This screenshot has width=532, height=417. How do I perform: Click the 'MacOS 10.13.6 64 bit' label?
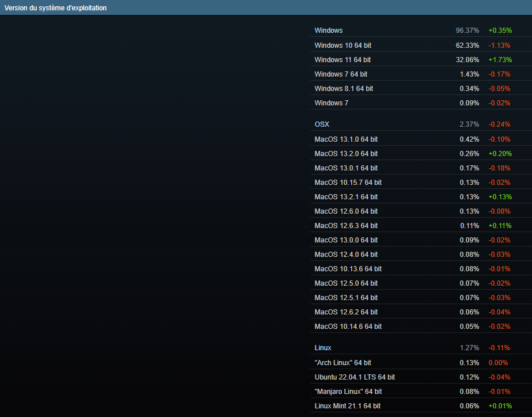[348, 269]
